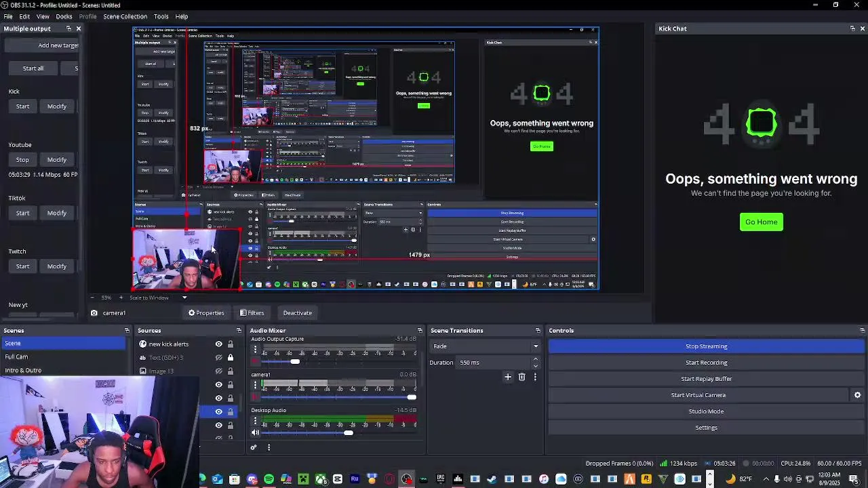The height and width of the screenshot is (488, 868).
Task: Show the Image 13 source
Action: point(218,371)
